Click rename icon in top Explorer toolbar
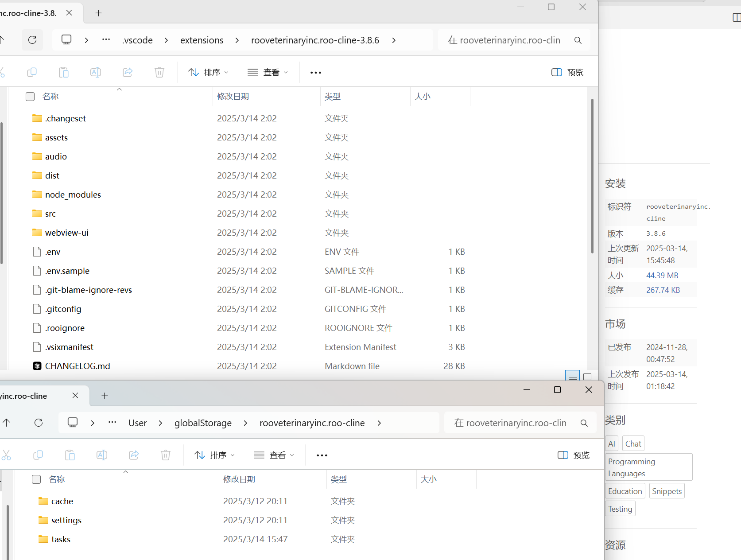The width and height of the screenshot is (741, 560). [96, 72]
